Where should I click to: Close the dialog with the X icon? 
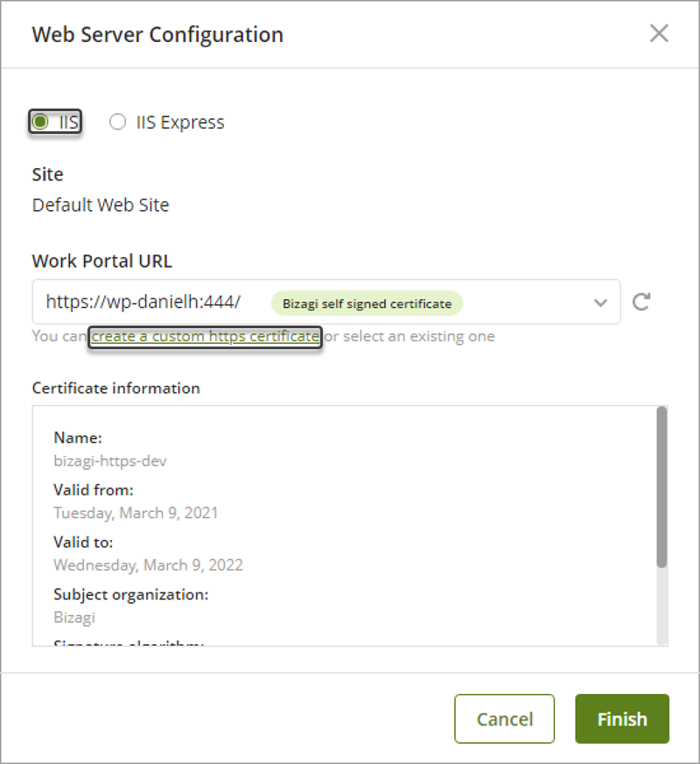(659, 33)
